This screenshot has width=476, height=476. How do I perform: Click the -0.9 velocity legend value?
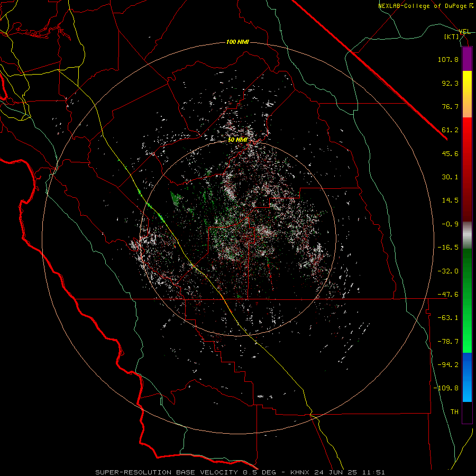[450, 224]
